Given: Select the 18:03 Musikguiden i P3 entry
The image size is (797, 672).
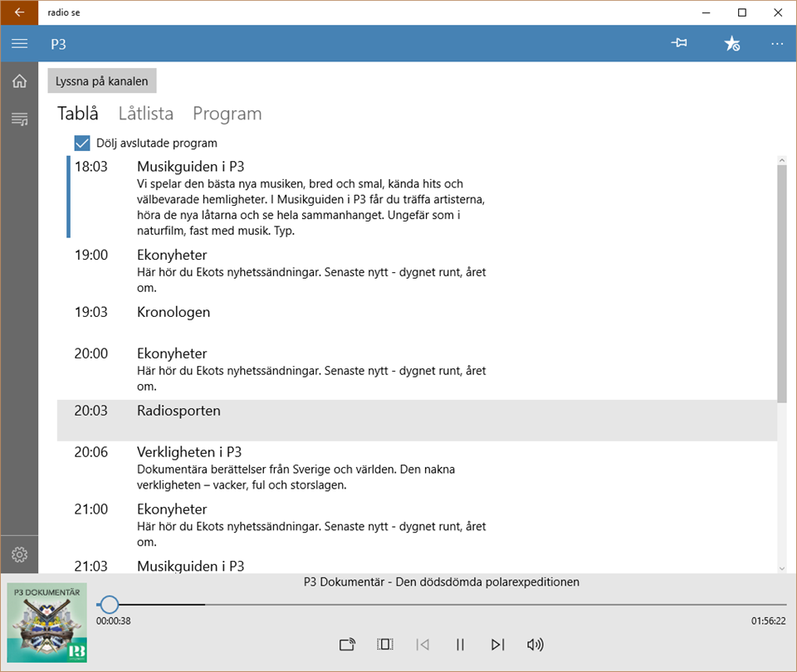Looking at the screenshot, I should tap(418, 197).
